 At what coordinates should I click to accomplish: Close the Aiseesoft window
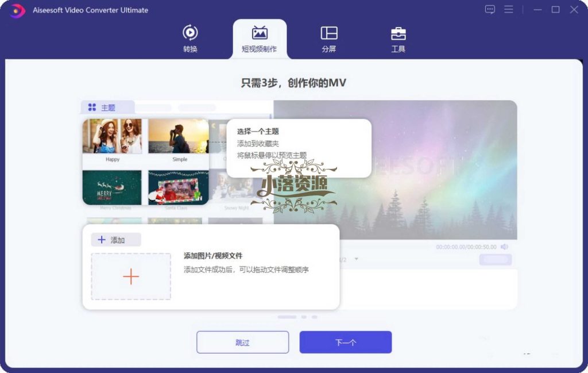coord(574,10)
